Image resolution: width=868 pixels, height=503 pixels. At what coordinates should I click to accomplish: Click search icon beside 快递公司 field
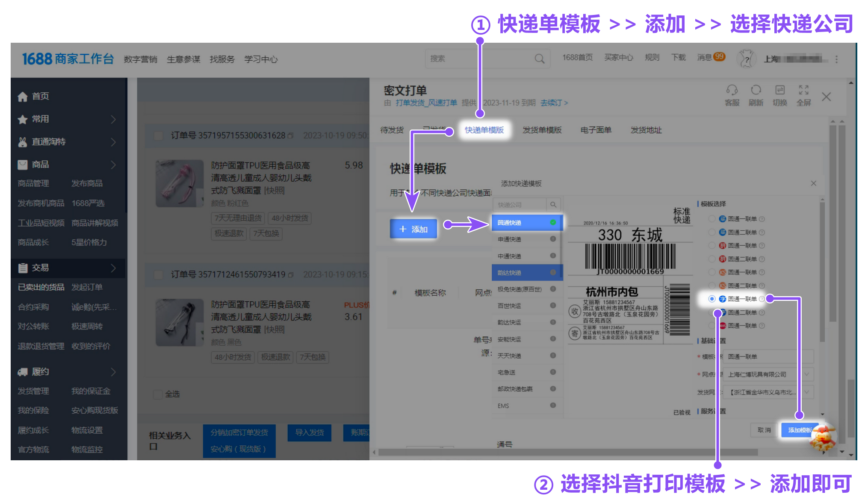[x=553, y=205]
